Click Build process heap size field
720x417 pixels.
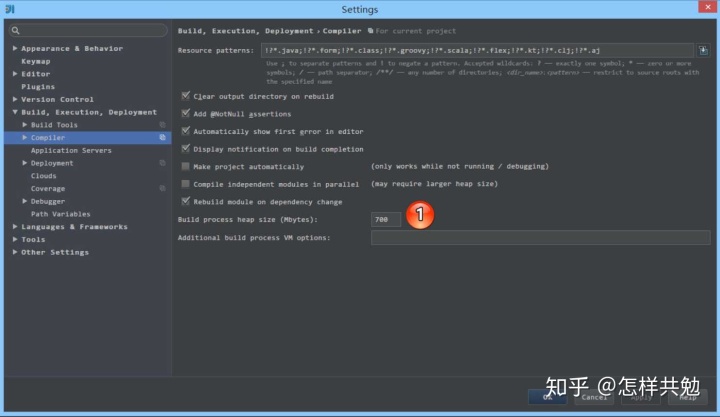tap(386, 220)
